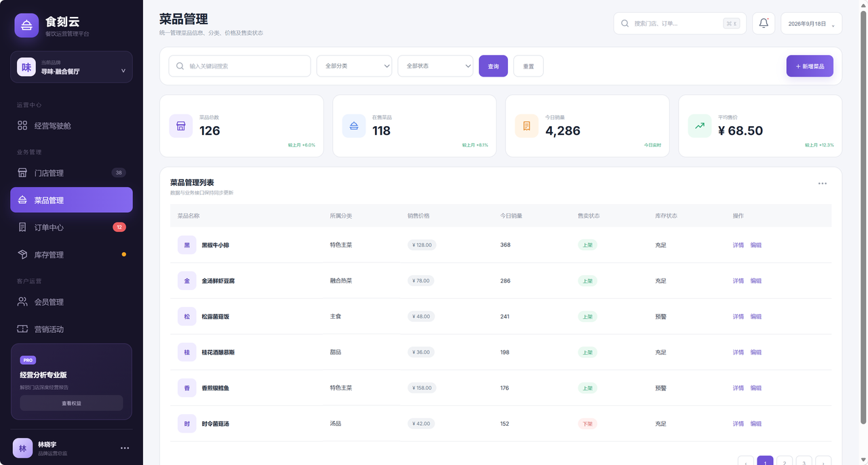The width and height of the screenshot is (868, 465).
Task: Click the 今日销量 receipt icon
Action: [527, 126]
